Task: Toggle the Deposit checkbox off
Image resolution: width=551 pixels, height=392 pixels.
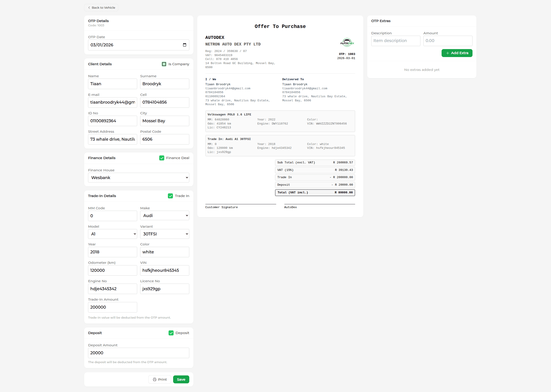Action: (x=171, y=333)
